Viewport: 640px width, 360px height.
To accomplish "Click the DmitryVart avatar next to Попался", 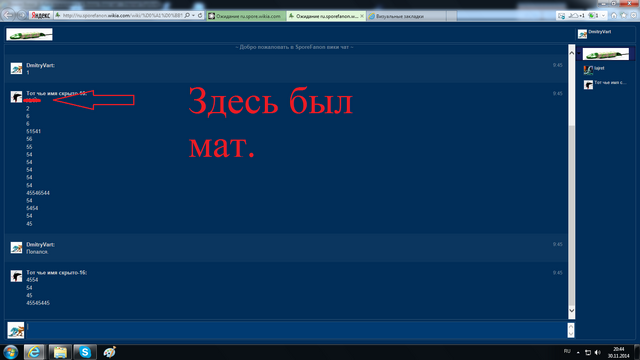I will click(16, 247).
